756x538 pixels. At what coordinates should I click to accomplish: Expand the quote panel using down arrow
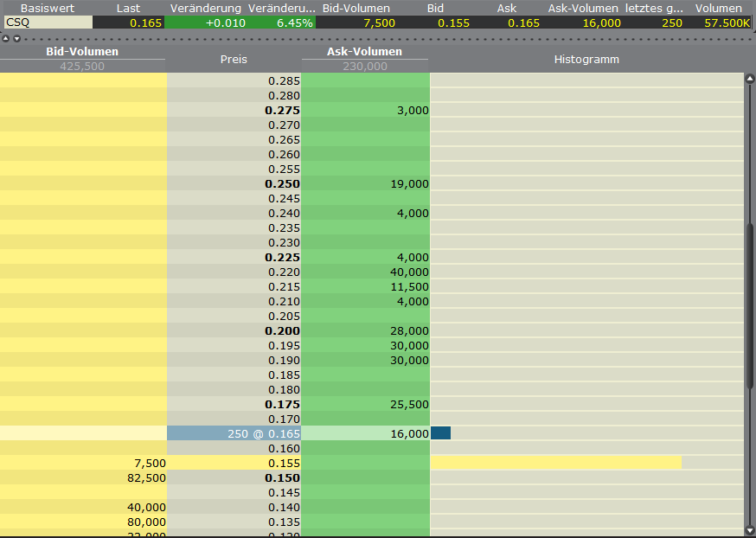click(x=16, y=39)
